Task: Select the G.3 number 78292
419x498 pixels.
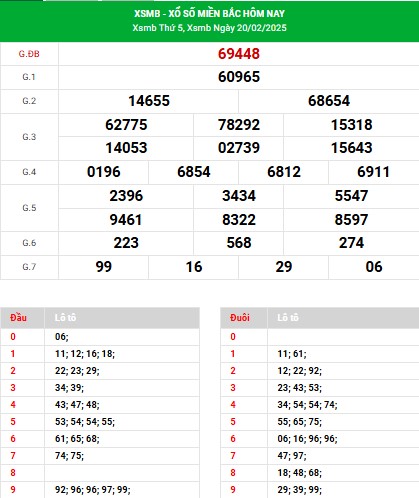Action: coord(239,125)
